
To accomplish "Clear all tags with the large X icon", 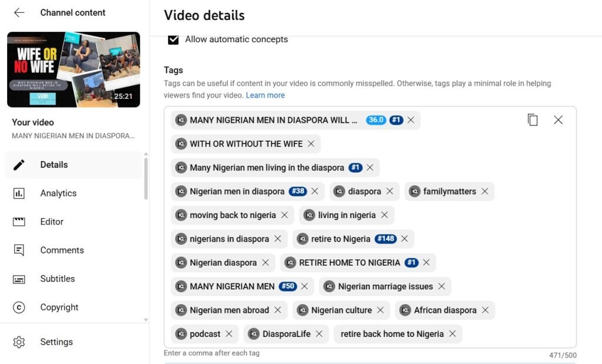I will tap(558, 120).
